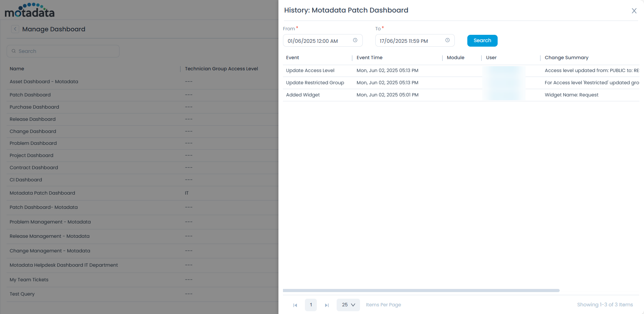
Task: Select page 1 in pagination
Action: (x=311, y=305)
